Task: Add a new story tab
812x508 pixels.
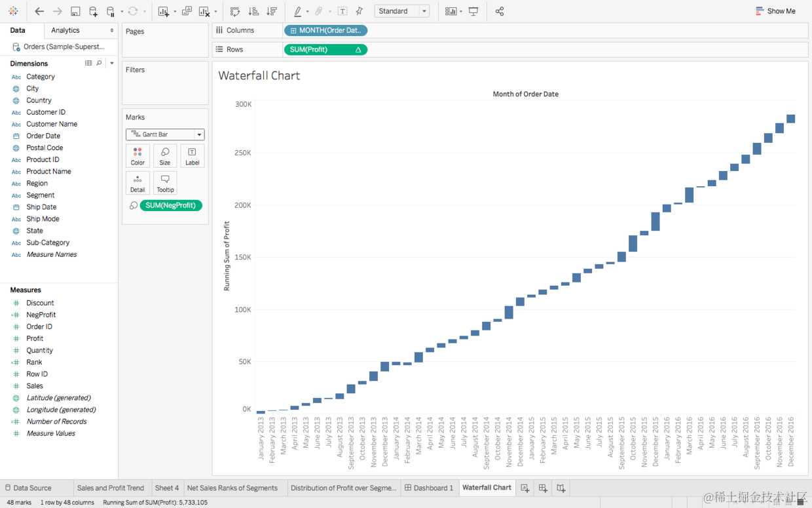Action: click(561, 488)
